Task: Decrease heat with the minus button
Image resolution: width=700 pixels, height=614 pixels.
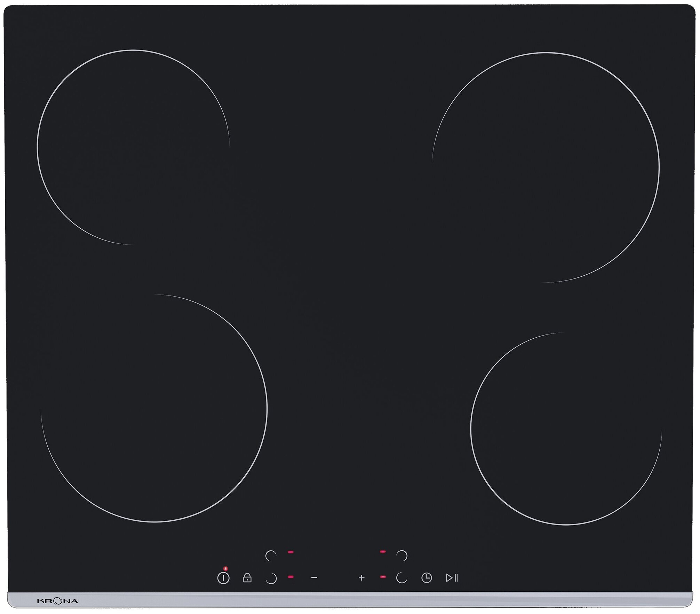Action: [314, 578]
